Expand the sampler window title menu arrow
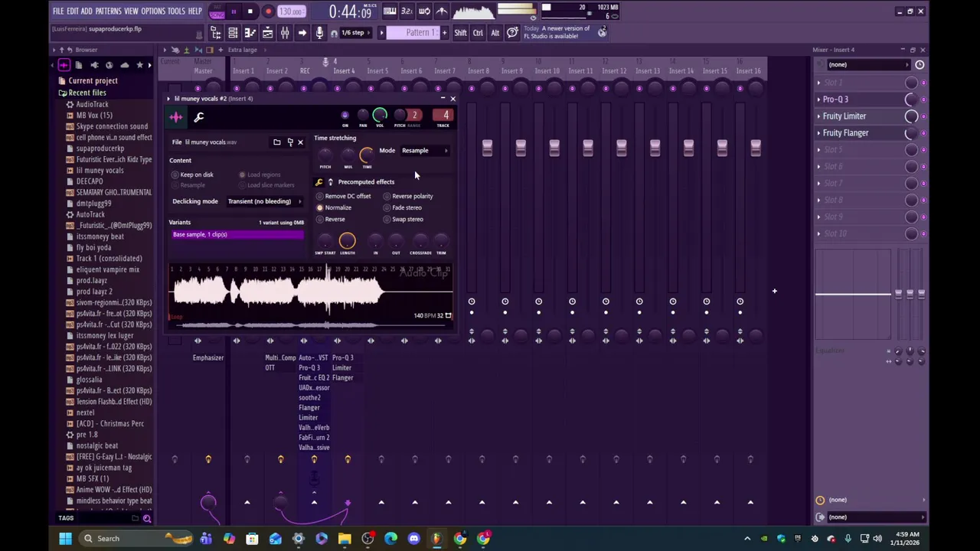 pos(168,99)
